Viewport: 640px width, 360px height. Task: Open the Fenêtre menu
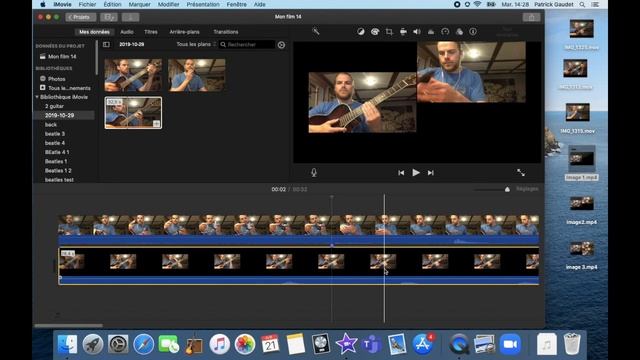236,4
